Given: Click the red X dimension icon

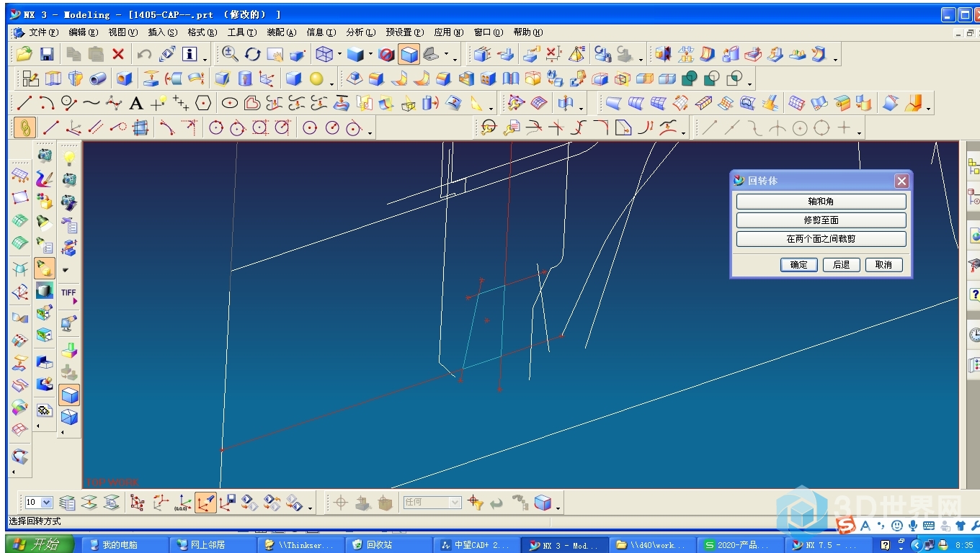Looking at the screenshot, I should [553, 54].
